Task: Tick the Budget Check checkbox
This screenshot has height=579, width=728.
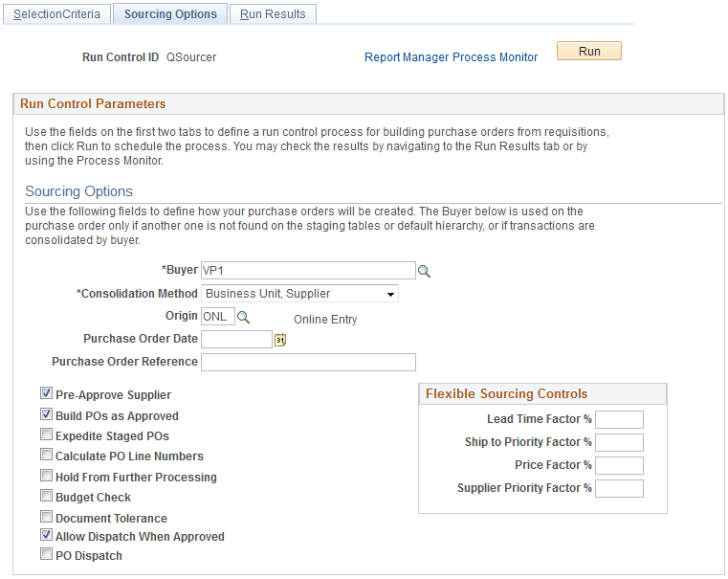Action: pyautogui.click(x=46, y=496)
